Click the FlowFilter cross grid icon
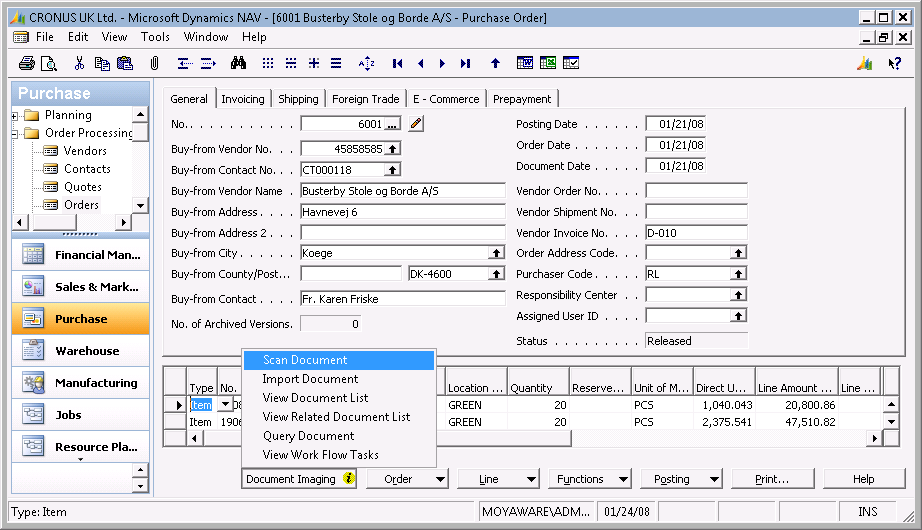 pyautogui.click(x=313, y=63)
